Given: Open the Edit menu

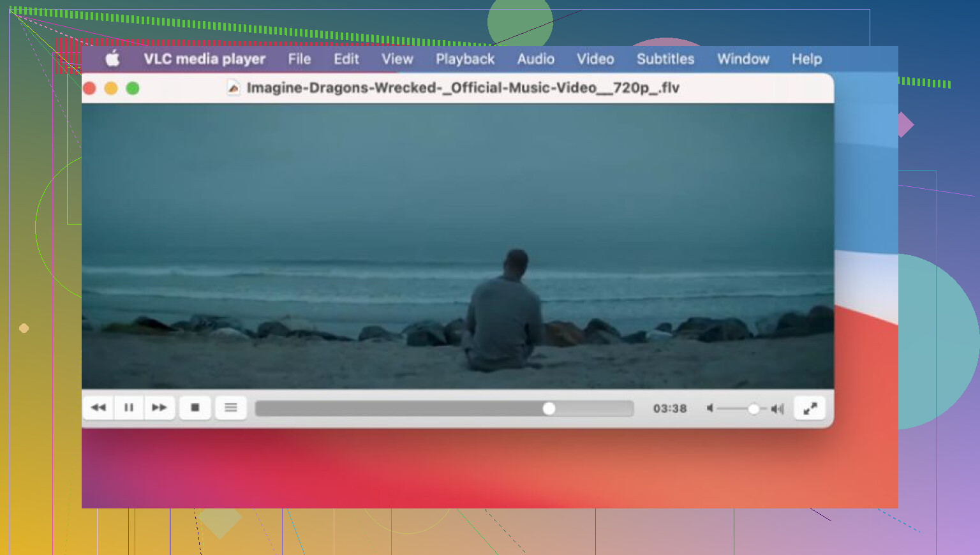Looking at the screenshot, I should point(346,59).
